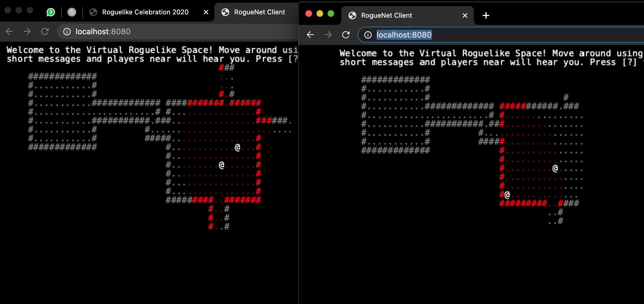This screenshot has height=304, width=644.
Task: Click back arrow in left browser window
Action: 9,31
